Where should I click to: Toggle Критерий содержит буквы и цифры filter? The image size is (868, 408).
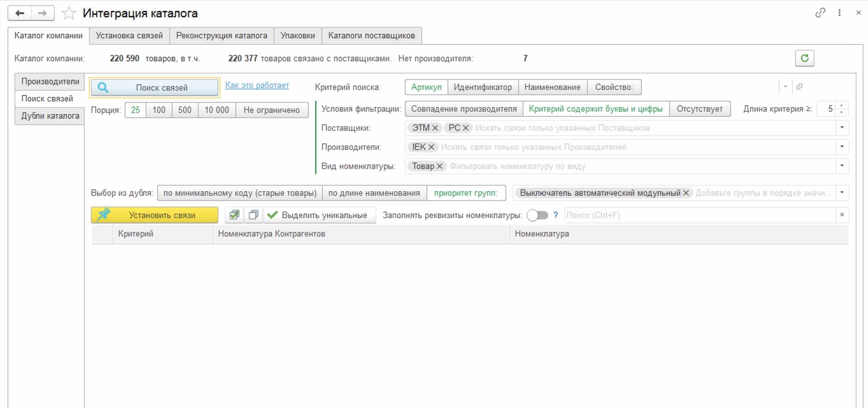[596, 109]
